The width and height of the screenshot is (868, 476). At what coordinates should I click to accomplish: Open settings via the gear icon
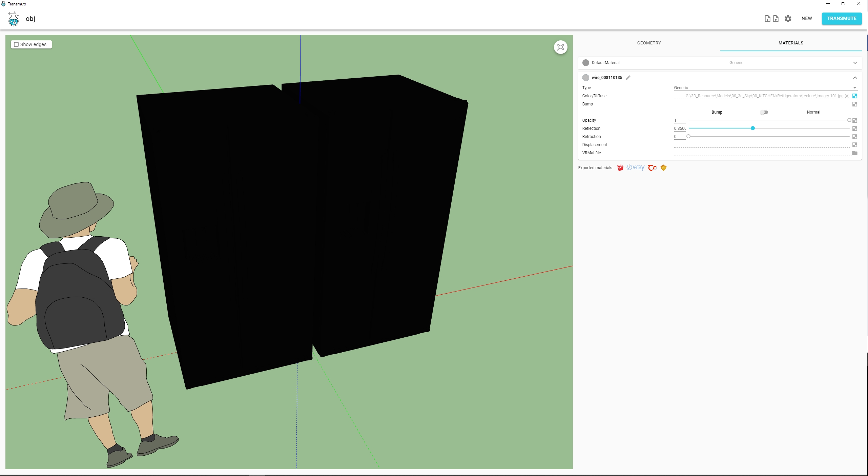pos(788,19)
